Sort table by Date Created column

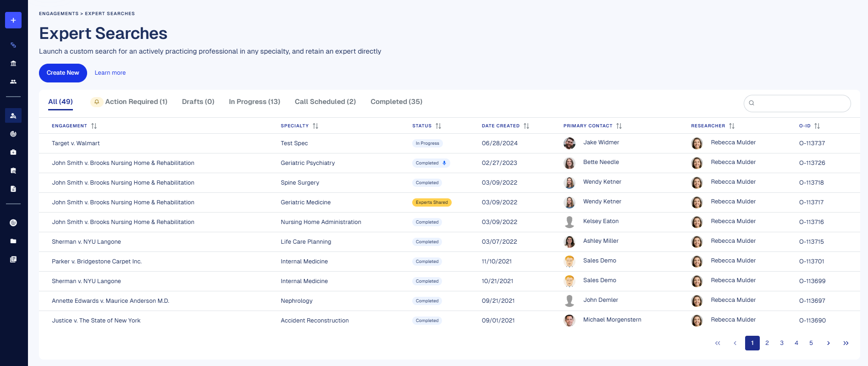coord(526,126)
